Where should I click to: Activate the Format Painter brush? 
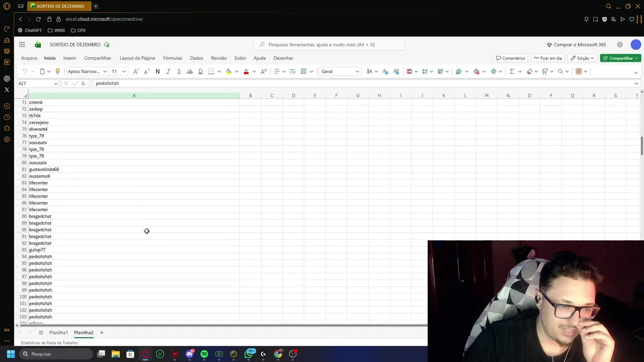point(57,71)
